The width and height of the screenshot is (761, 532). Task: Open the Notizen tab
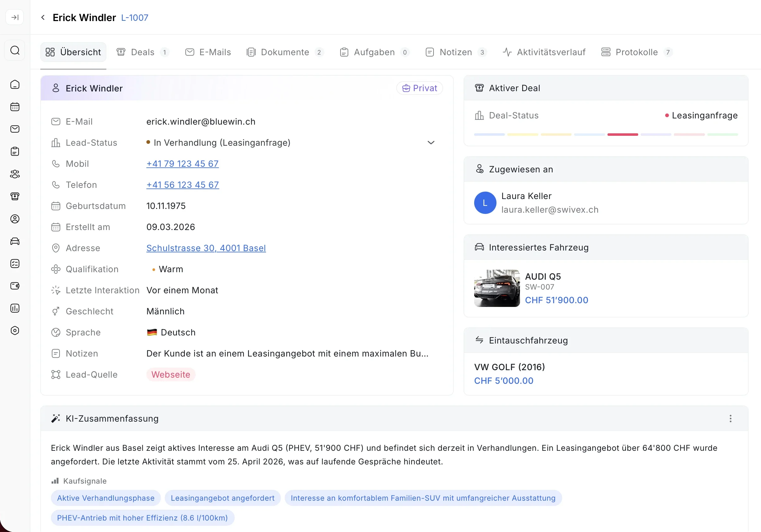coord(456,52)
